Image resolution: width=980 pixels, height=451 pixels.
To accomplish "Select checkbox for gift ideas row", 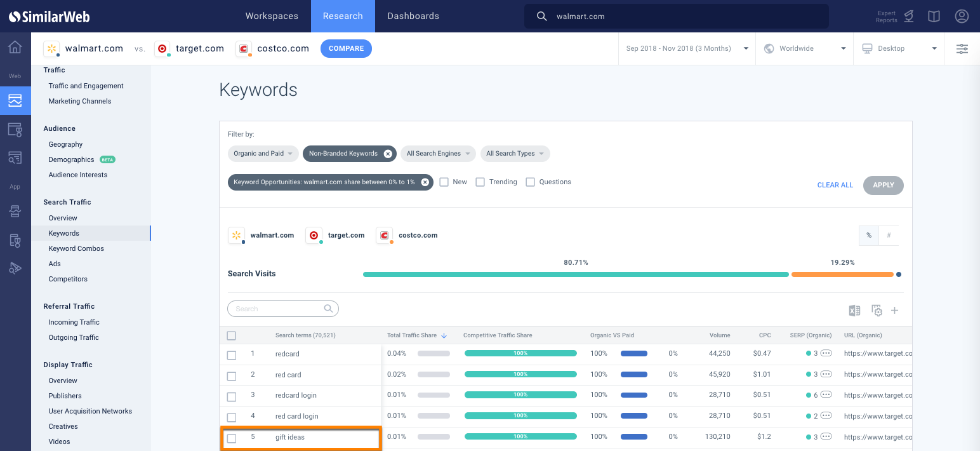I will [232, 438].
